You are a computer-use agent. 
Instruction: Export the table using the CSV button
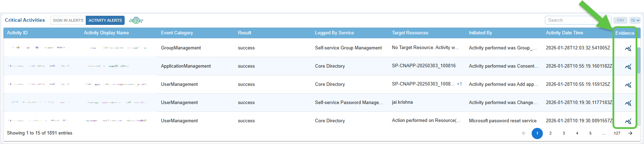[620, 20]
